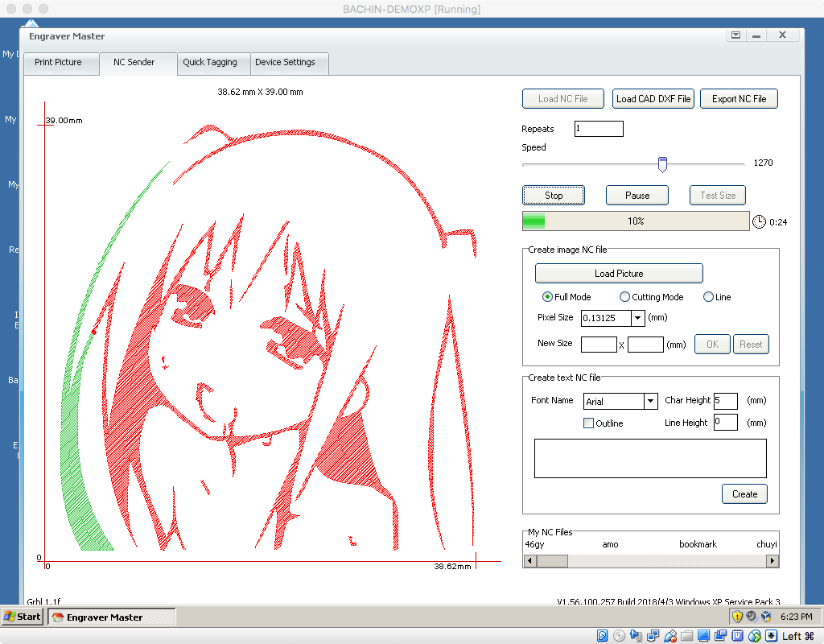Click New Size width field
This screenshot has height=644, width=824.
click(599, 345)
